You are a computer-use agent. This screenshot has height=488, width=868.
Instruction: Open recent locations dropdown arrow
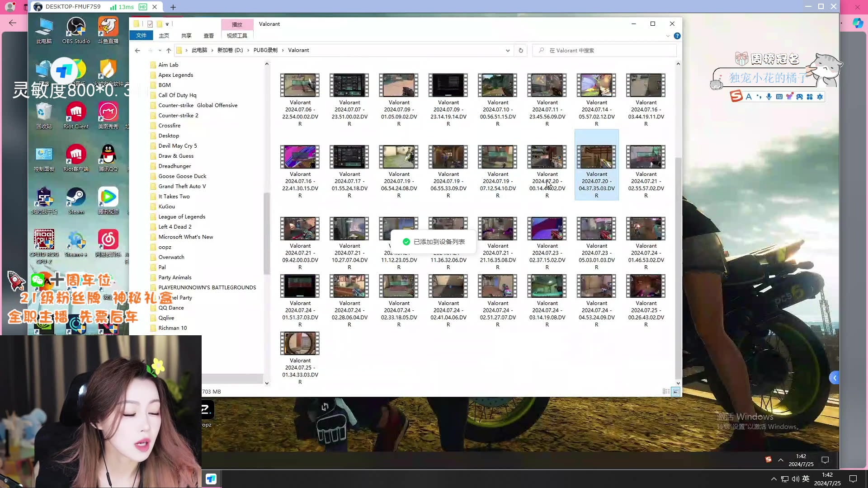(160, 50)
